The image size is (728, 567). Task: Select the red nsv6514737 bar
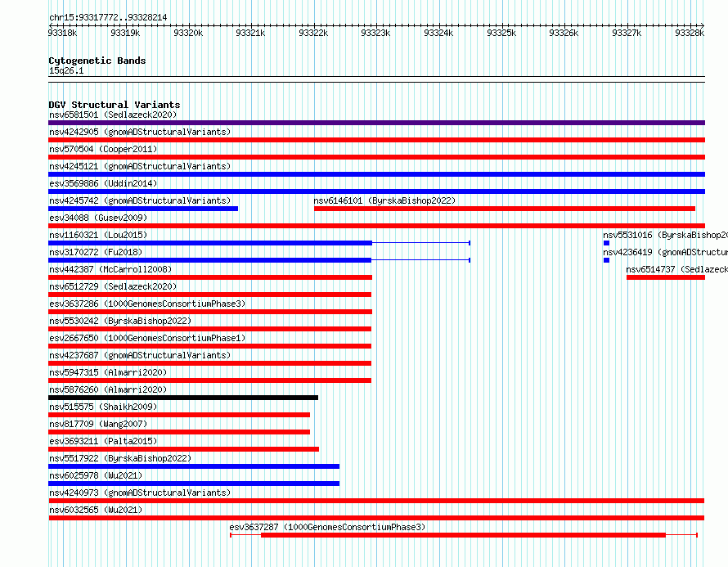[666, 277]
